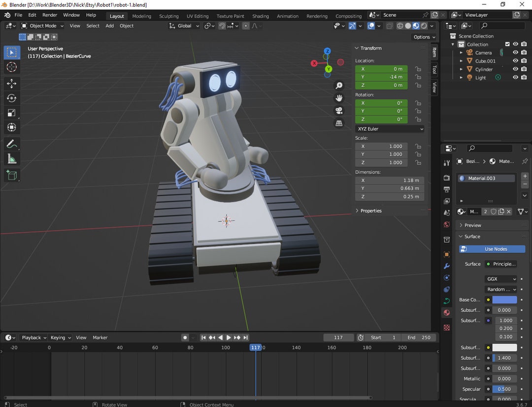Open the Object Mode dropdown
The height and width of the screenshot is (407, 532).
click(x=42, y=26)
